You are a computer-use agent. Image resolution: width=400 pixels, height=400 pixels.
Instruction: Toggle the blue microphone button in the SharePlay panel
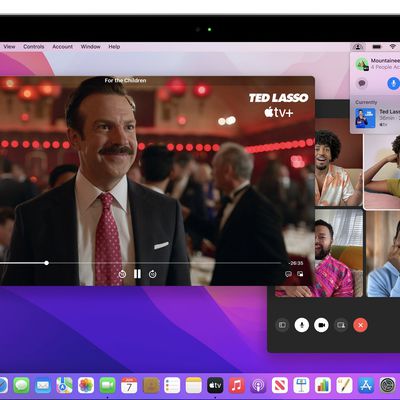(394, 83)
